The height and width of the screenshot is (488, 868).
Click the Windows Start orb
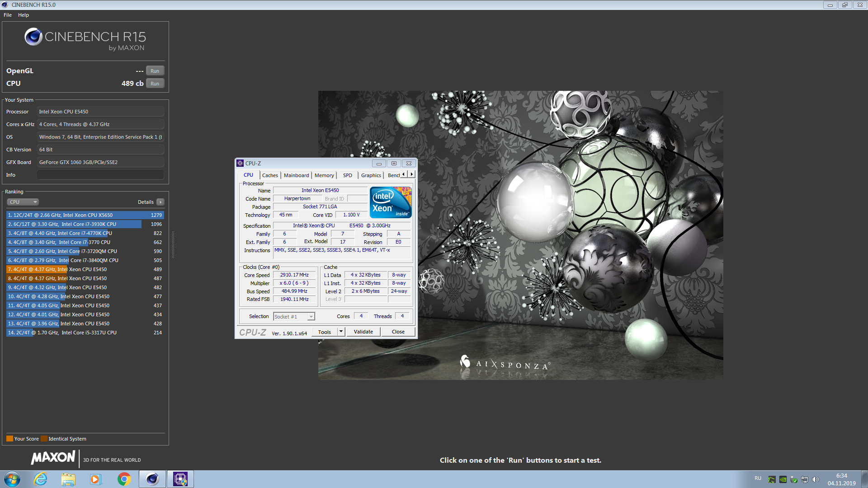click(12, 479)
